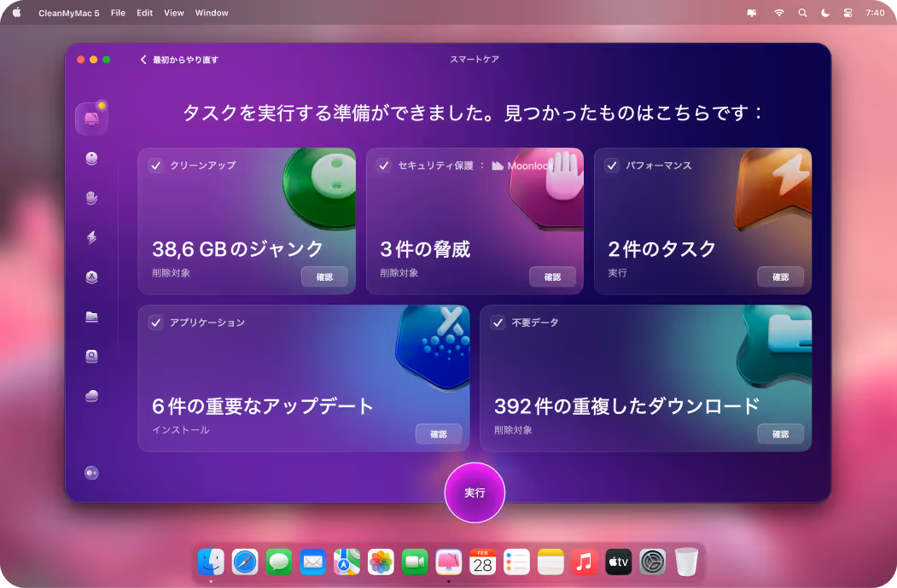Open the Apple menu
This screenshot has width=897, height=588.
(x=16, y=13)
